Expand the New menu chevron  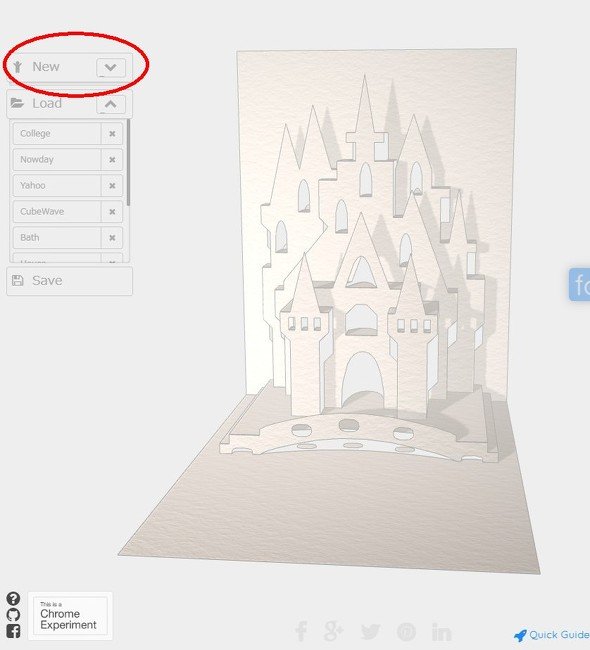click(111, 68)
